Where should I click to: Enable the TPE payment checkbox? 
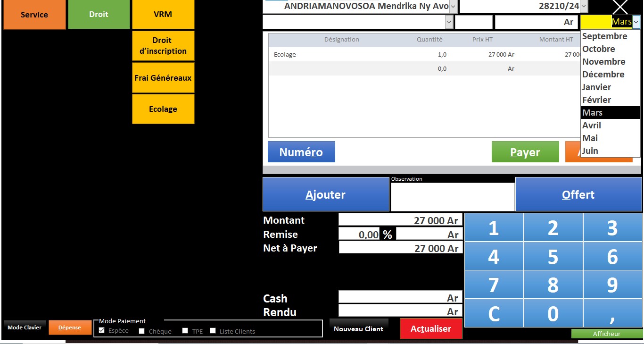point(185,331)
